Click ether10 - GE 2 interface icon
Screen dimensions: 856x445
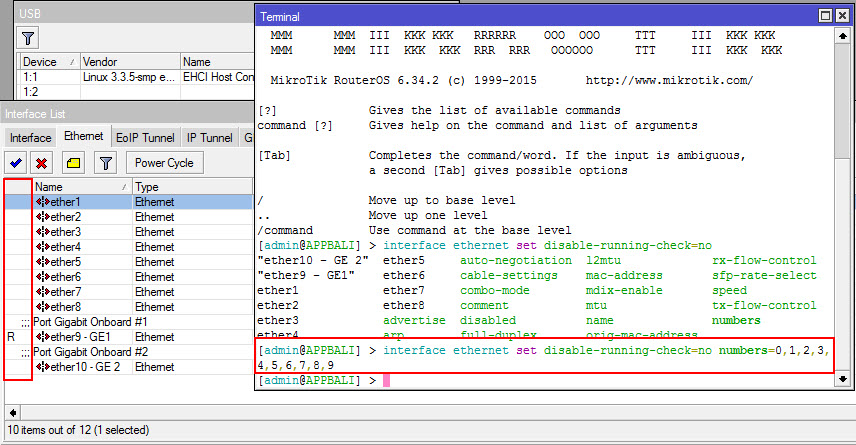(43, 367)
